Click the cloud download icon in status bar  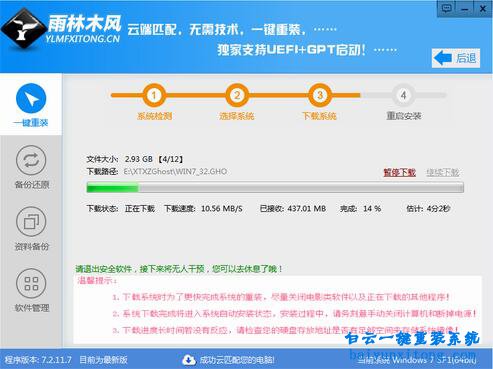tap(189, 360)
